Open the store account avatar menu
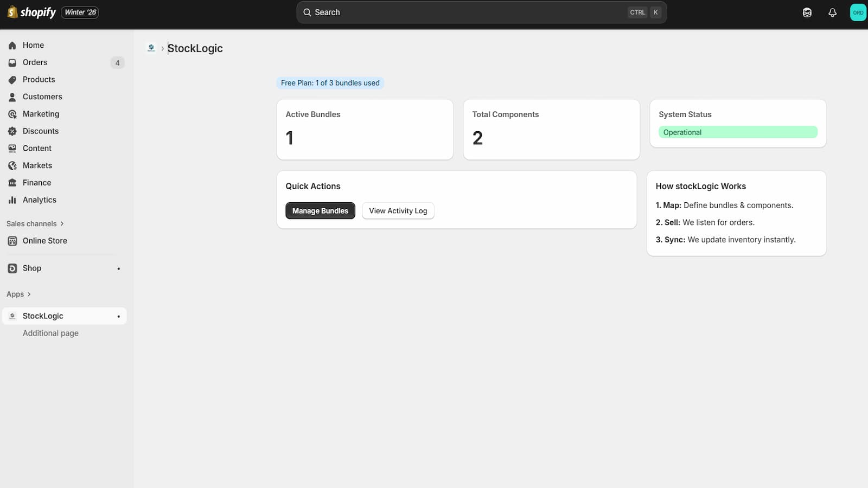The height and width of the screenshot is (488, 868). coord(858,12)
